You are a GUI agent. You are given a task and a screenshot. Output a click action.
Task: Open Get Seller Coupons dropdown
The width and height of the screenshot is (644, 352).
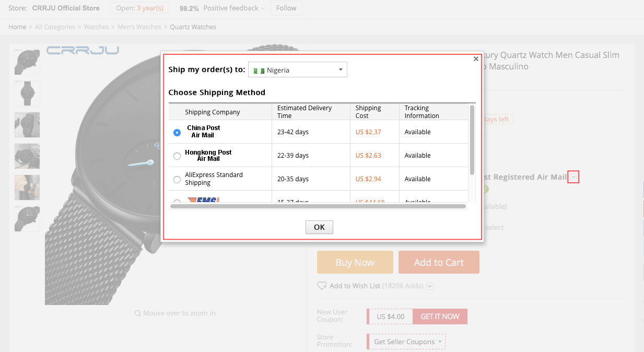click(406, 342)
